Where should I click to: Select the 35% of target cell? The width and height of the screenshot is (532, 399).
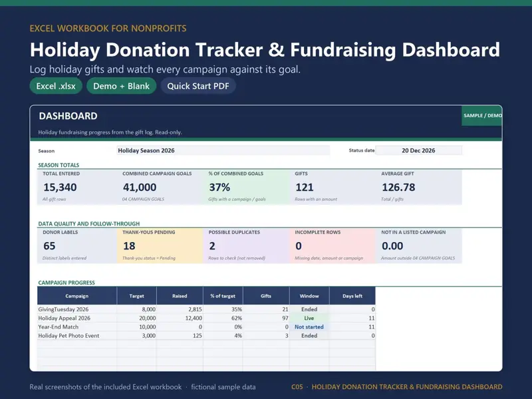click(x=223, y=309)
